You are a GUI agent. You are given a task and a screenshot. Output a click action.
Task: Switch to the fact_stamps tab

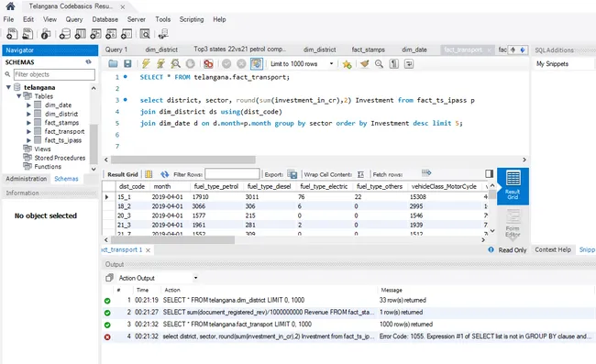click(368, 50)
